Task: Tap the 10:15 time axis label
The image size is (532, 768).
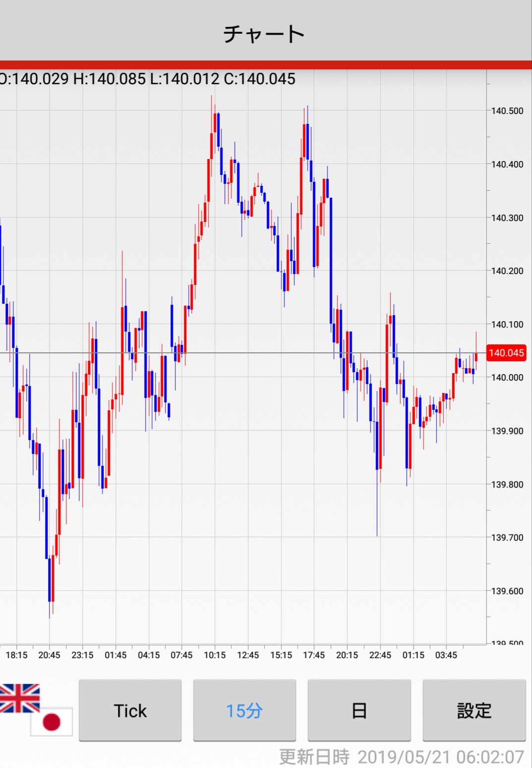Action: point(214,655)
